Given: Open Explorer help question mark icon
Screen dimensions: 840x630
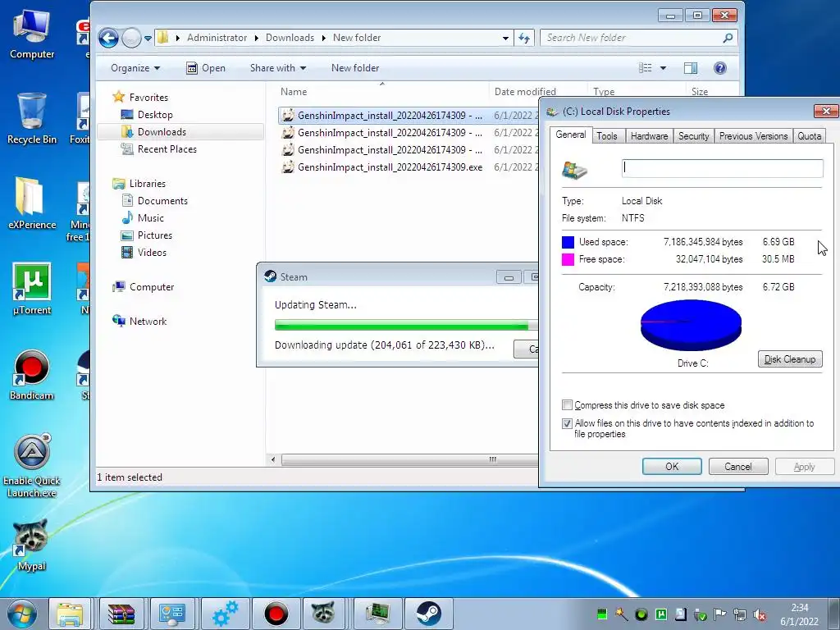Looking at the screenshot, I should tap(720, 68).
